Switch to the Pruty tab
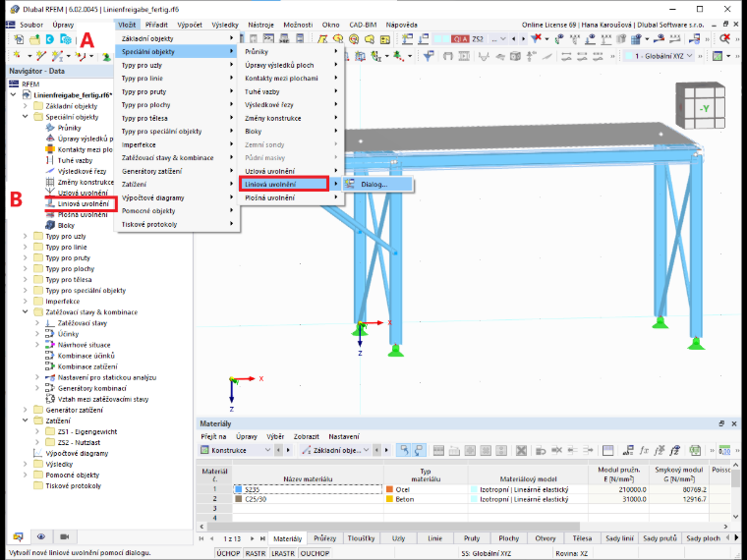Viewport: 747px width, 560px height. click(472, 538)
